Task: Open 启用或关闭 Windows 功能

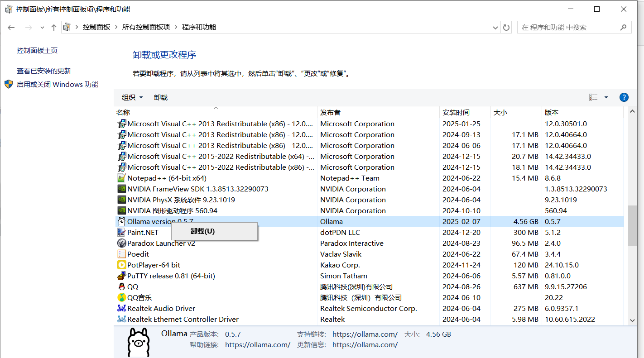Action: pos(58,85)
